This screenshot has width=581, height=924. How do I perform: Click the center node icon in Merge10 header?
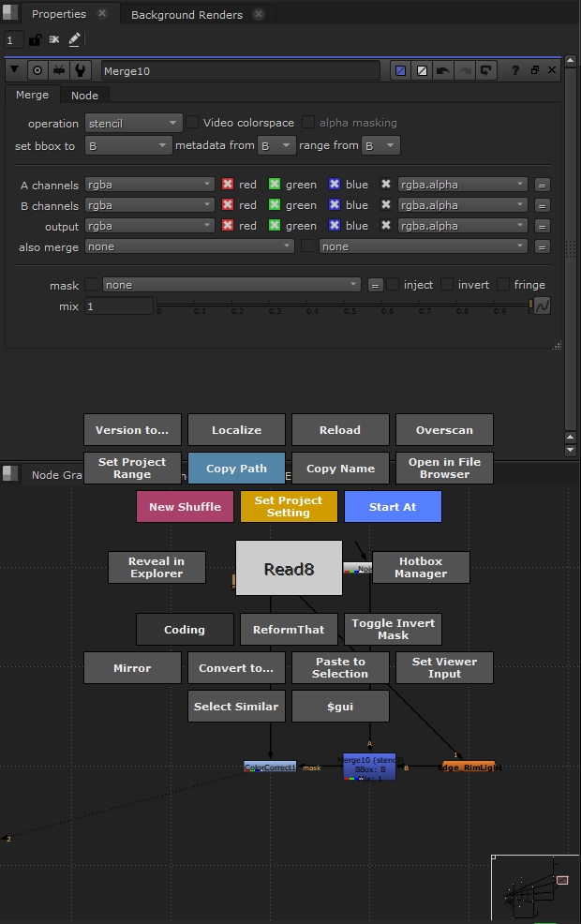click(x=37, y=70)
